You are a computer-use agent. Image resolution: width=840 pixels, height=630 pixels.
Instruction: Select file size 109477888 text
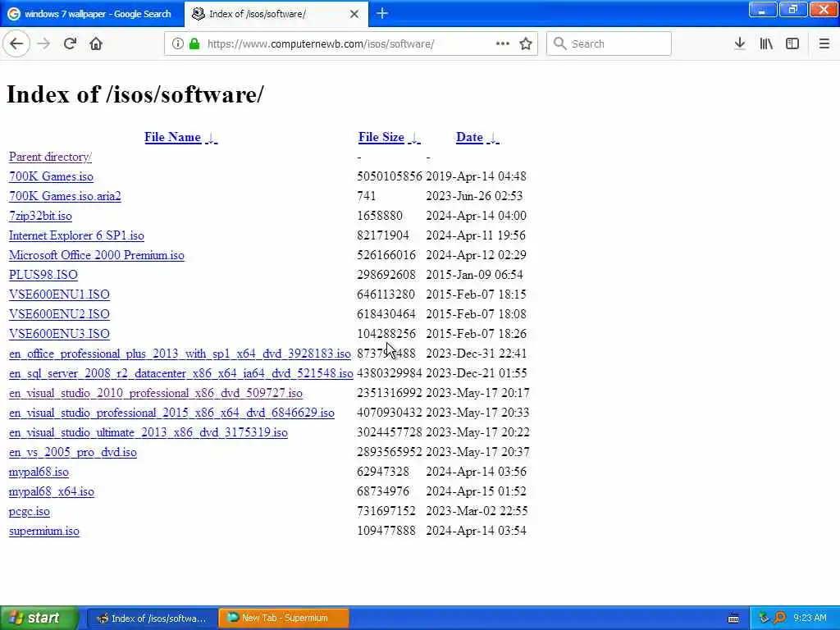(x=386, y=531)
